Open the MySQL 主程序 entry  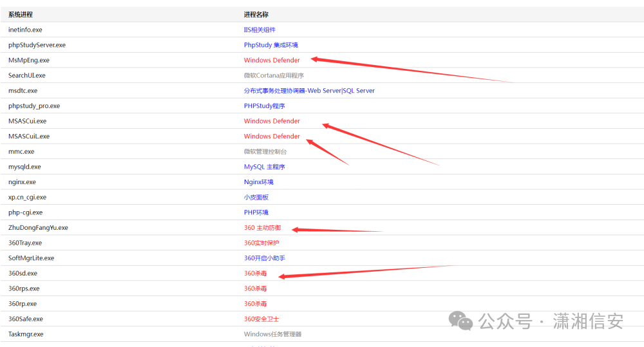(265, 167)
